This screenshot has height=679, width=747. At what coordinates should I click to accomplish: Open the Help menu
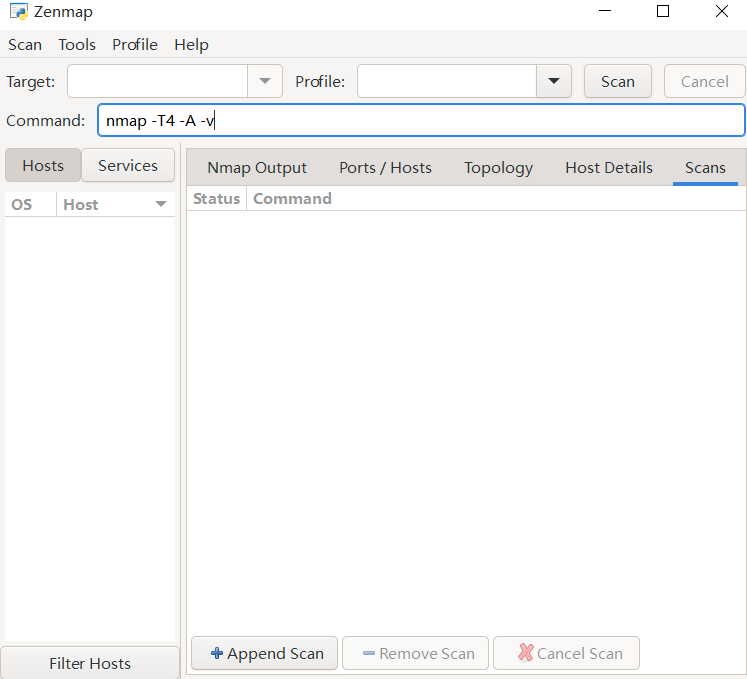pyautogui.click(x=191, y=45)
